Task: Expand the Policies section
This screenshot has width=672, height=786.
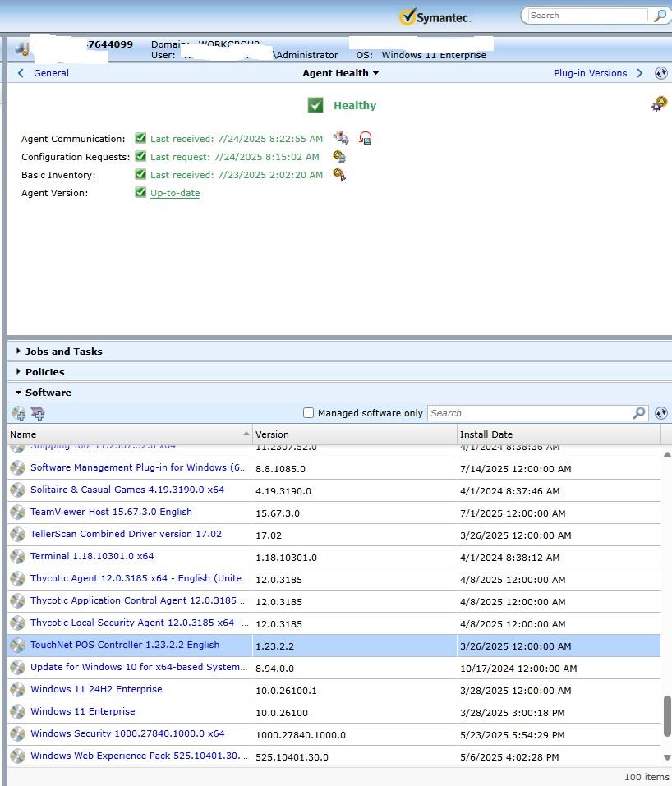Action: pyautogui.click(x=19, y=371)
